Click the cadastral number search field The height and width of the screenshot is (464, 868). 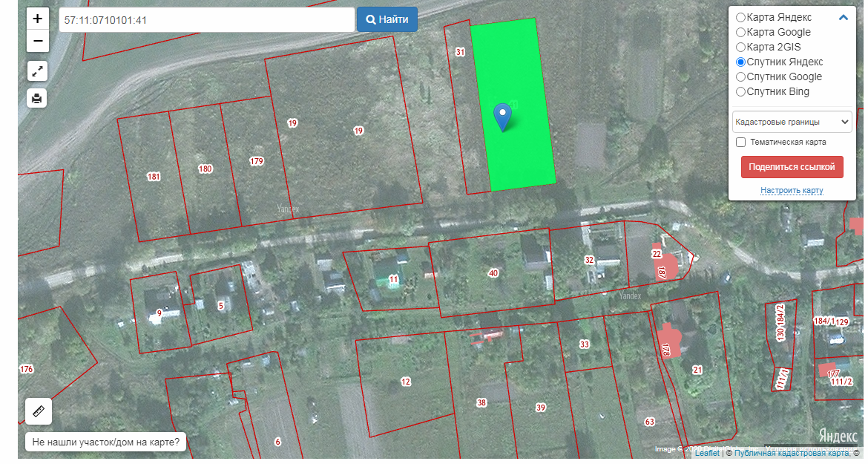(x=206, y=20)
